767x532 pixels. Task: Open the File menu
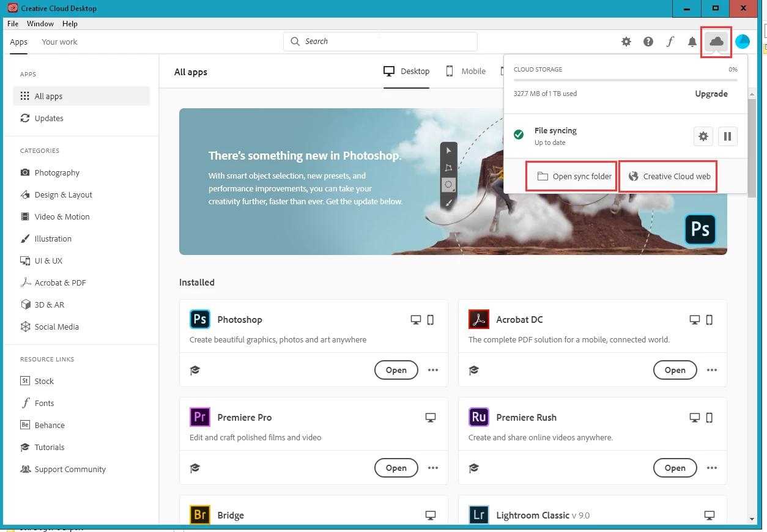pos(13,24)
